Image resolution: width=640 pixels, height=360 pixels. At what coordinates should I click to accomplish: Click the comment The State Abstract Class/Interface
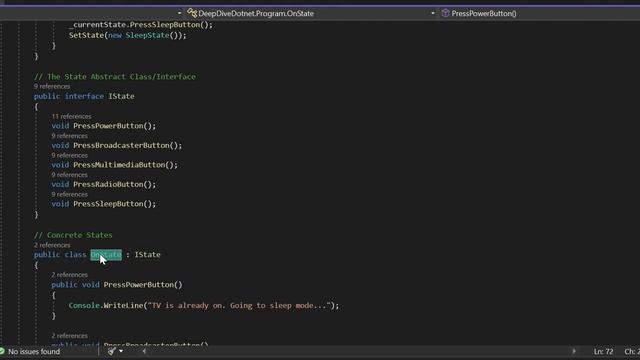(115, 77)
